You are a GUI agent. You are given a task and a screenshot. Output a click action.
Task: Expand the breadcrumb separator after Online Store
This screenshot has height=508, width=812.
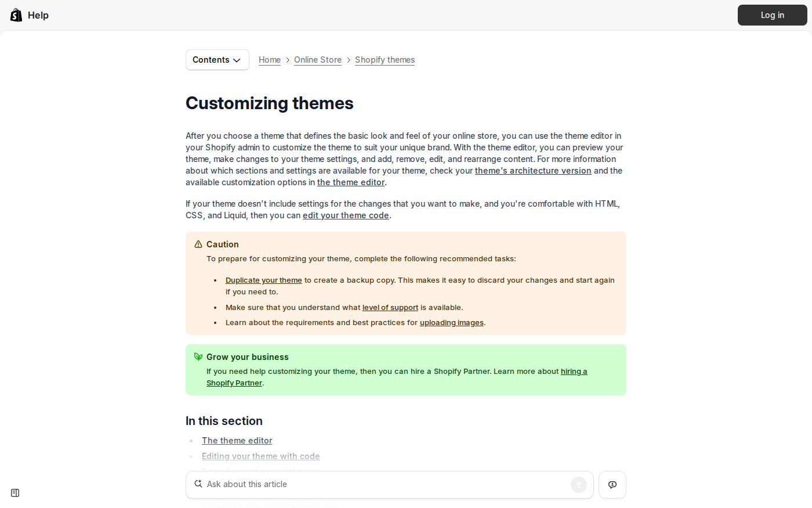tap(349, 60)
